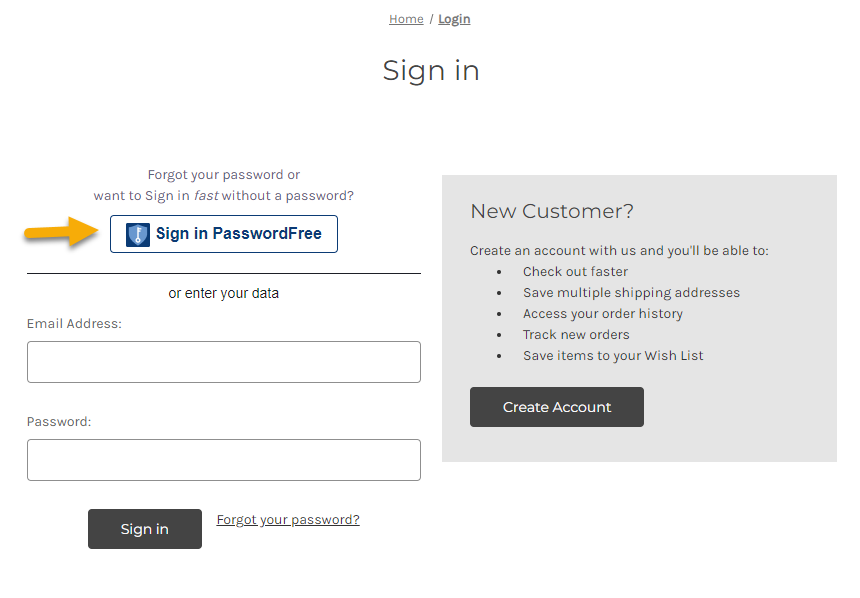Click 'Save items to your Wish List' text
Image resolution: width=860 pixels, height=598 pixels.
pyautogui.click(x=613, y=356)
